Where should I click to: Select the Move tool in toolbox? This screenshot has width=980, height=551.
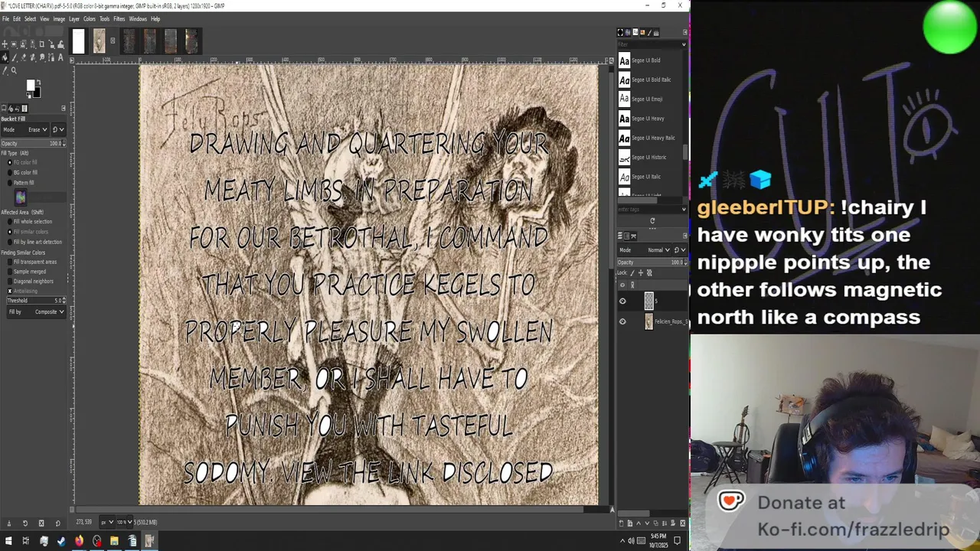click(x=5, y=44)
